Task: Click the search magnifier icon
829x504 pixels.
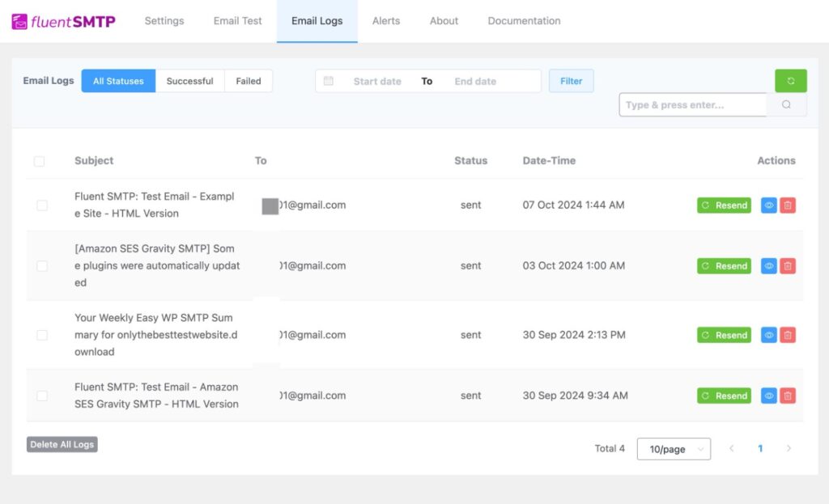Action: tap(787, 104)
